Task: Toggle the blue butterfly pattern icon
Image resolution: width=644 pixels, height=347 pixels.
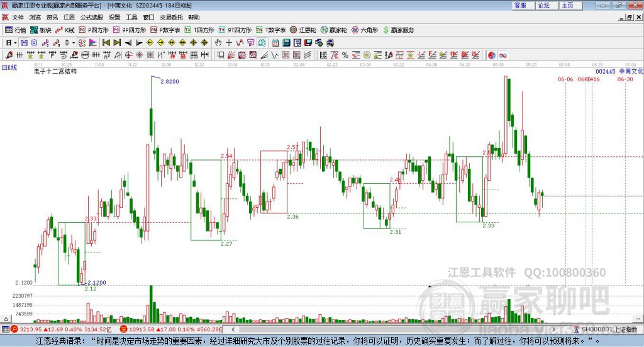Action: (x=24, y=43)
